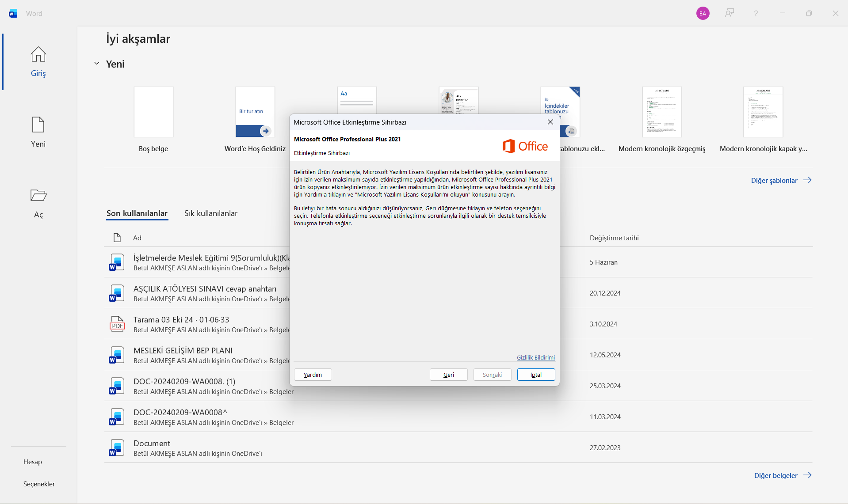Open Hesap in the sidebar
This screenshot has height=504, width=848.
click(x=33, y=462)
